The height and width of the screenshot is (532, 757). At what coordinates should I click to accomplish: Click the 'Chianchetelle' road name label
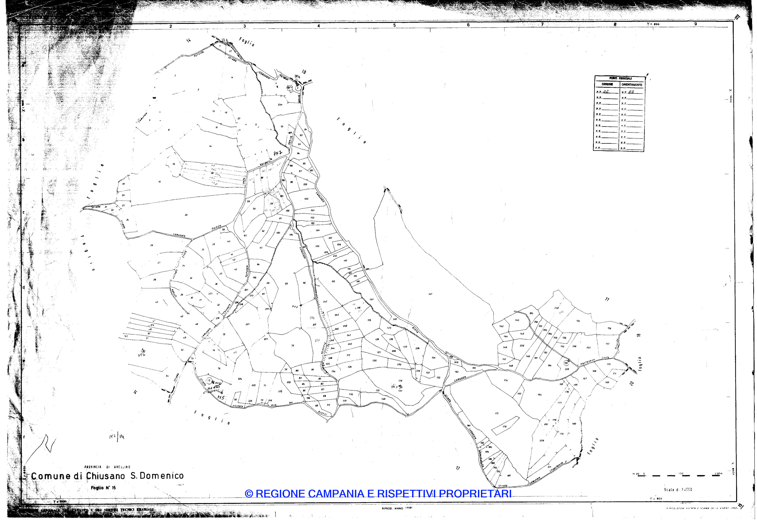pos(556,467)
